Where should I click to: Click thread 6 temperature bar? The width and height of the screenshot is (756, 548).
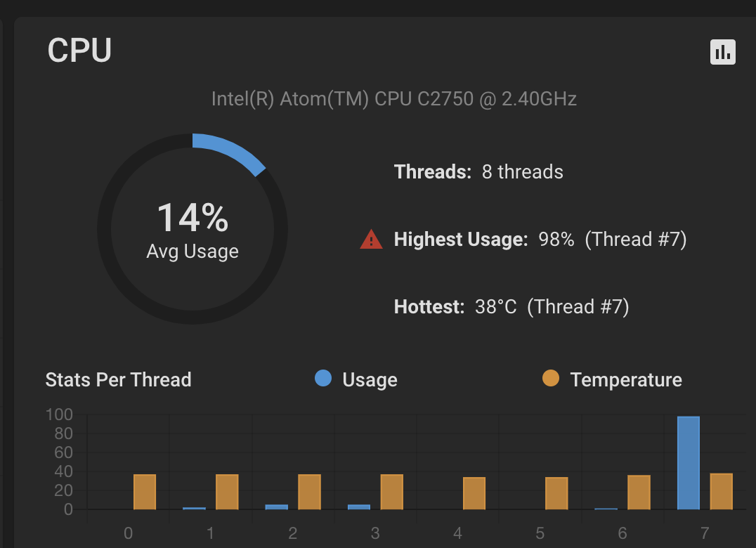(x=639, y=492)
